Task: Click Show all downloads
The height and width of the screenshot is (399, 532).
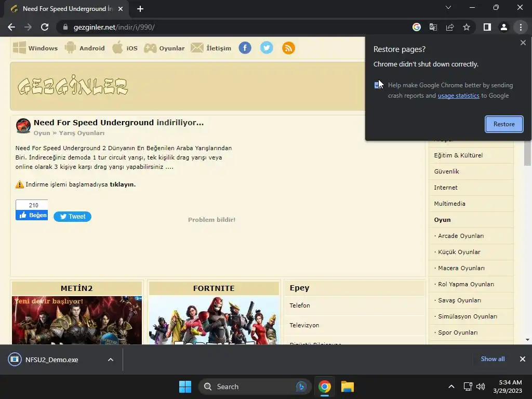Action: (x=493, y=359)
